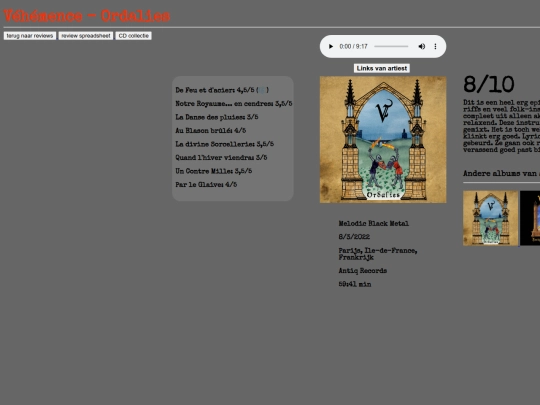Click the 'Véhémence - Ordalies' page title

pos(87,16)
